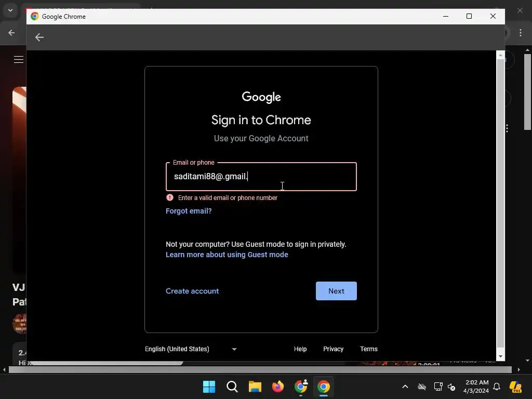Open File Explorer from taskbar
Screen dimensions: 532x399
pyautogui.click(x=255, y=387)
